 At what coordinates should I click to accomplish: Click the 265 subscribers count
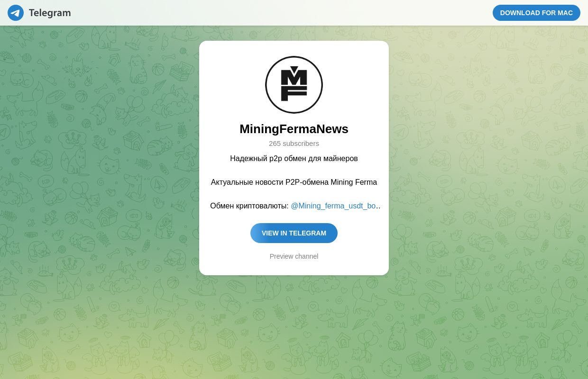294,144
